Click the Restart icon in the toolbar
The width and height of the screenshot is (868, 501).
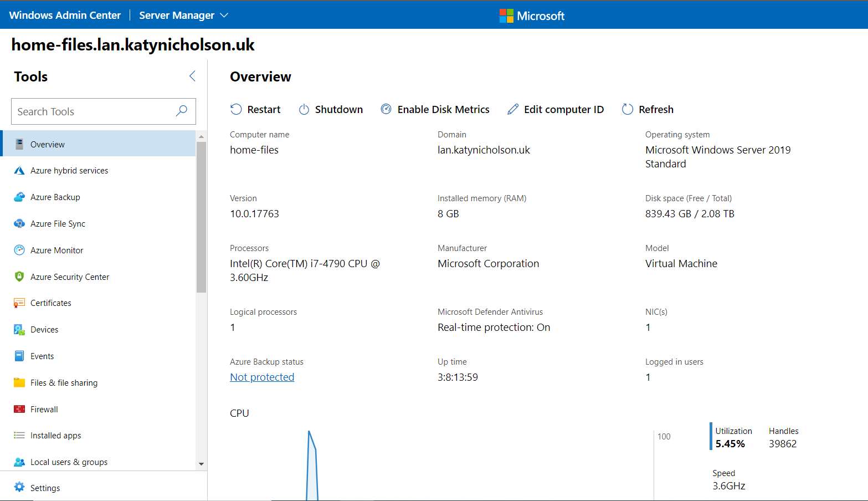[x=236, y=109]
